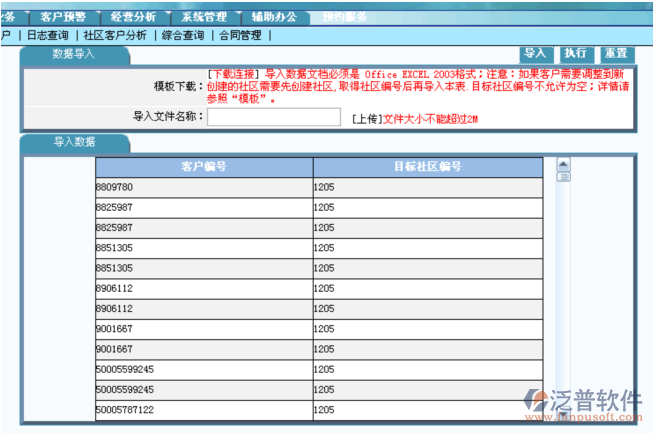The height and width of the screenshot is (433, 653).
Task: Click the 导入 button
Action: point(535,53)
